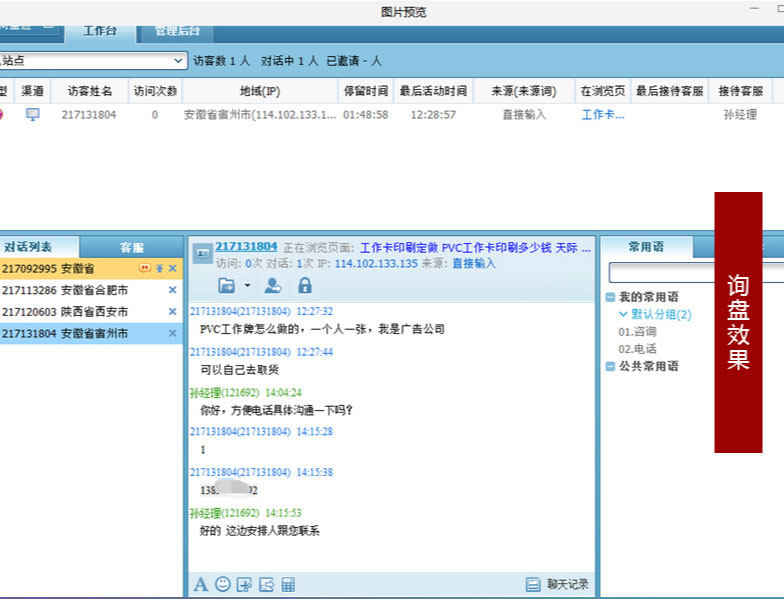Collapse the 公共常用语 tree node

(x=610, y=366)
